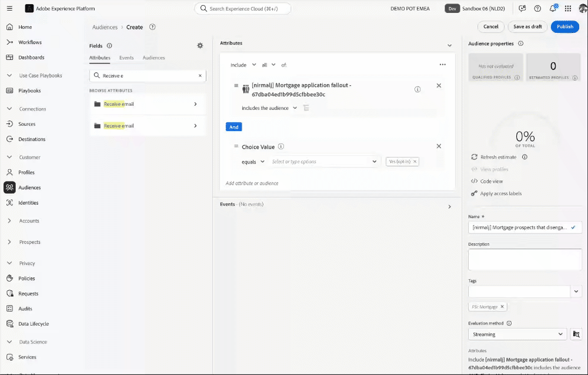This screenshot has height=375, width=588.
Task: Remove the FSI: Mortgage tag
Action: pyautogui.click(x=502, y=307)
